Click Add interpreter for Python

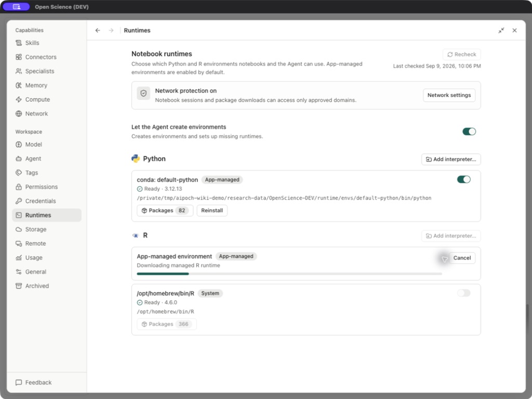pos(451,159)
